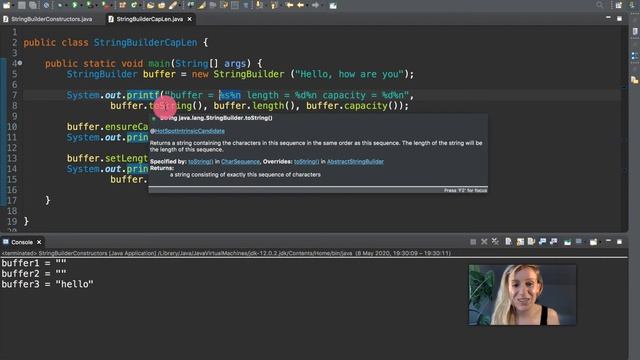Click Remove Launch X icon in Console
Viewport: 640px width, 360px height.
[484, 242]
